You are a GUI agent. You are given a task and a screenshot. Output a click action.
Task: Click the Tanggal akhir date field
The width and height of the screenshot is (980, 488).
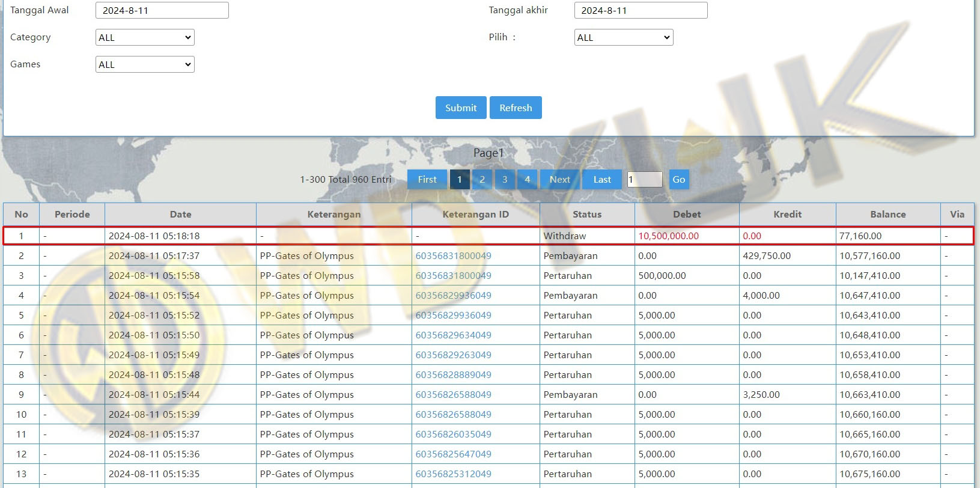pos(641,10)
